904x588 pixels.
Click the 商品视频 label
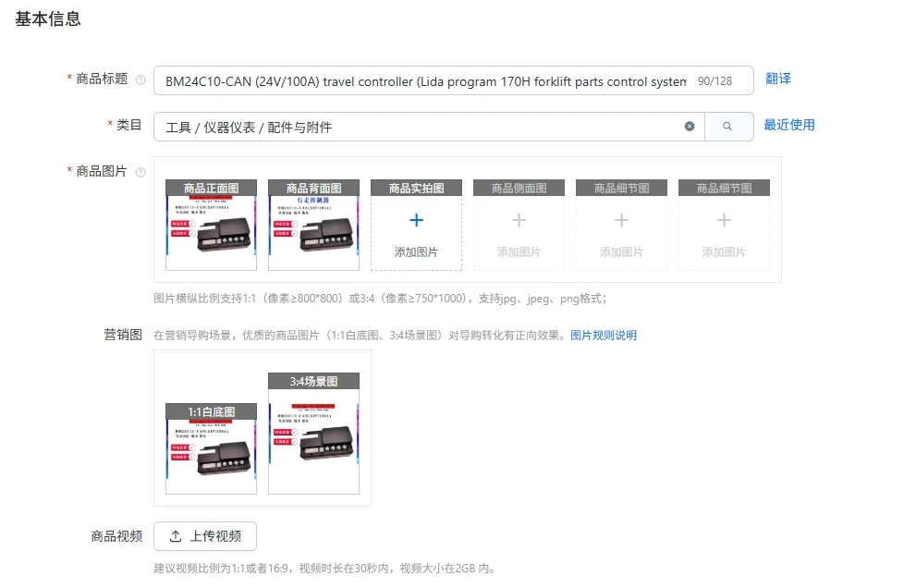click(x=116, y=536)
